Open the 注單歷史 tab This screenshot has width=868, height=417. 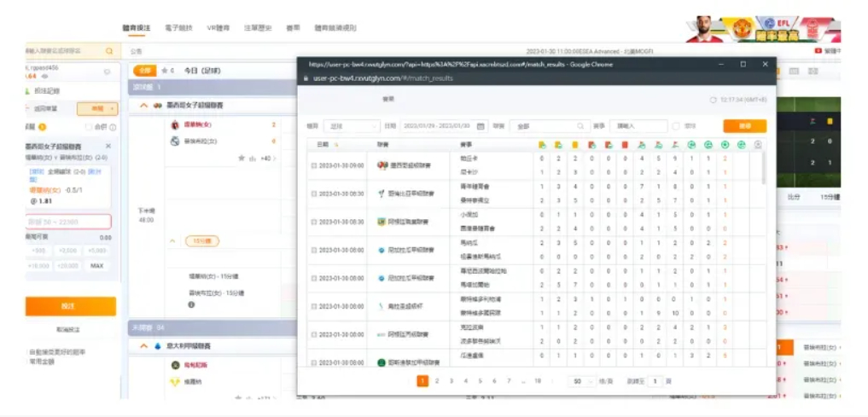(257, 28)
